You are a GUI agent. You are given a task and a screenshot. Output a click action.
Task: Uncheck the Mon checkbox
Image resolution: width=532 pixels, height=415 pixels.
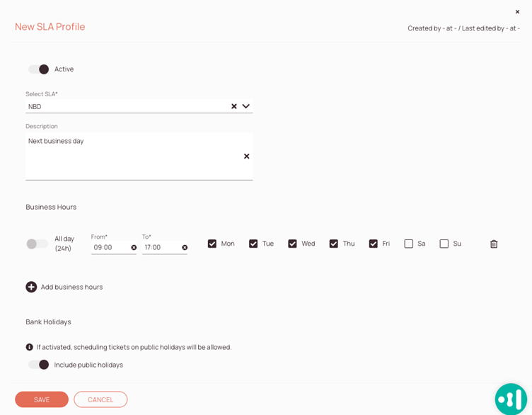pos(212,244)
